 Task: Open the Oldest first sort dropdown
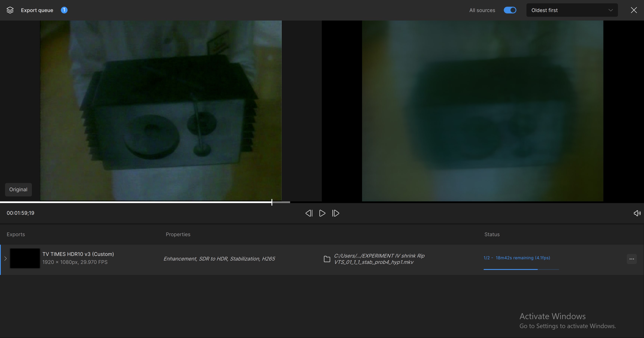(572, 10)
